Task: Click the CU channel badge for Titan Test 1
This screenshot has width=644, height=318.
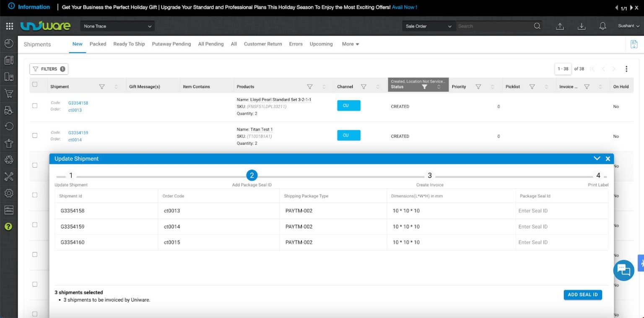Action: click(348, 135)
